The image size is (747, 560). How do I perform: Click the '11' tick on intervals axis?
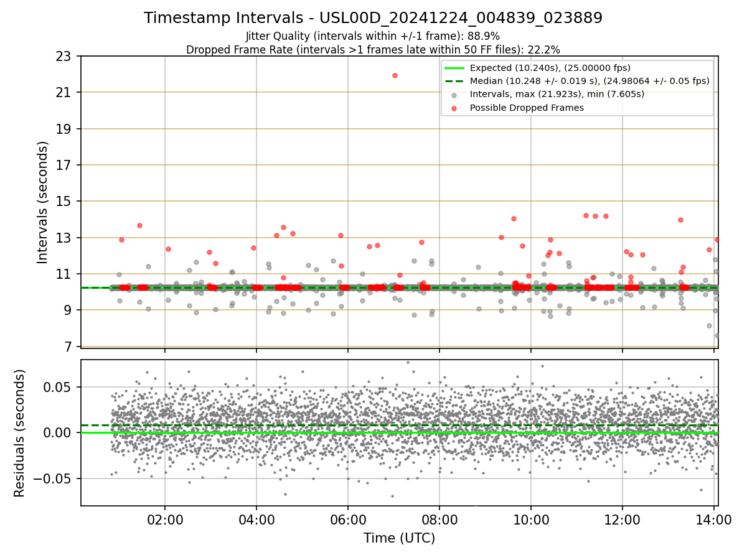pos(64,274)
